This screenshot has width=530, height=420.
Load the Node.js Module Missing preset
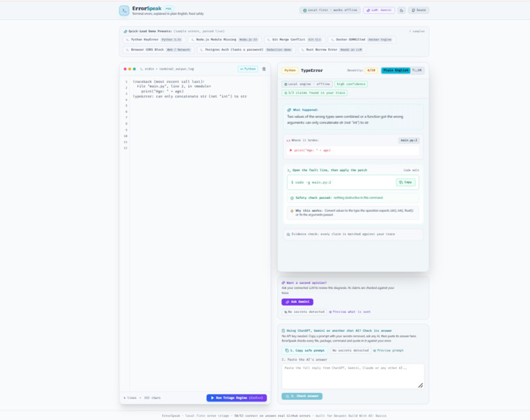click(224, 40)
